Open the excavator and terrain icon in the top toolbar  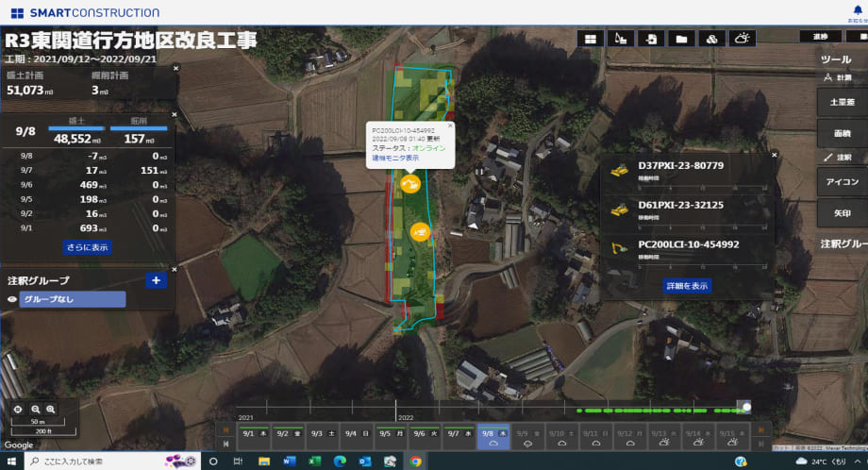(621, 39)
